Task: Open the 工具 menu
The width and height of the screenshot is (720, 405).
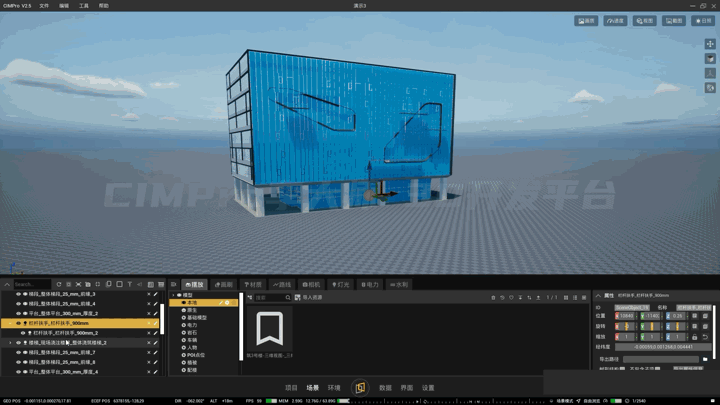Action: pyautogui.click(x=84, y=6)
